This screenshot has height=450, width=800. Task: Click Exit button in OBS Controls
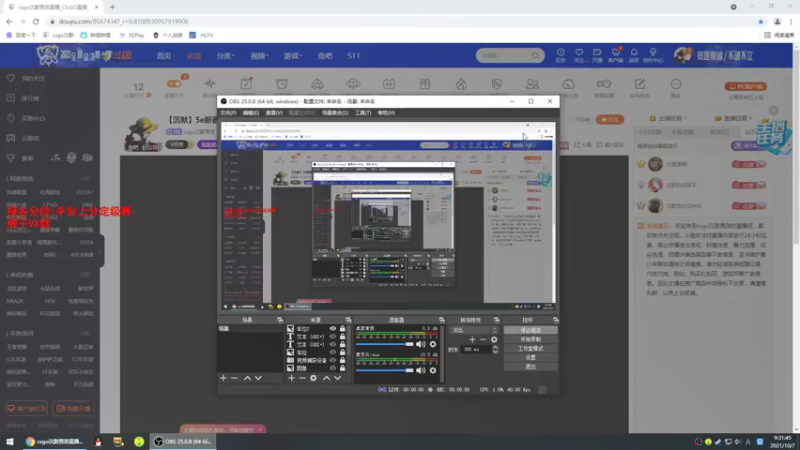531,367
